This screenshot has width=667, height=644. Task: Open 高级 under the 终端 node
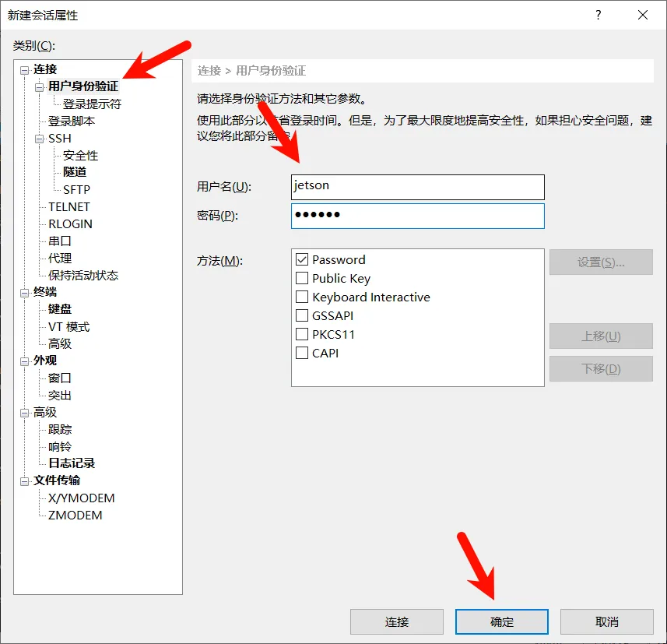point(60,344)
